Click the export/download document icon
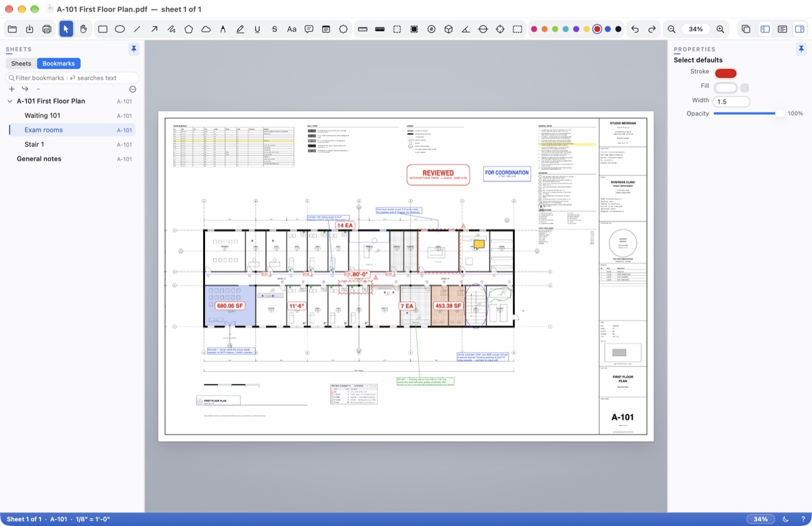 coord(30,29)
